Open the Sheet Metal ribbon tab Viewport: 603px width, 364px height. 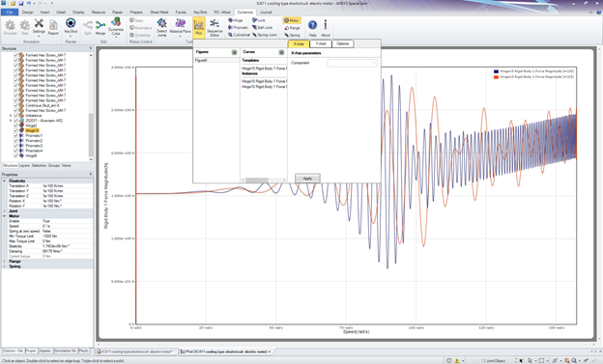159,12
